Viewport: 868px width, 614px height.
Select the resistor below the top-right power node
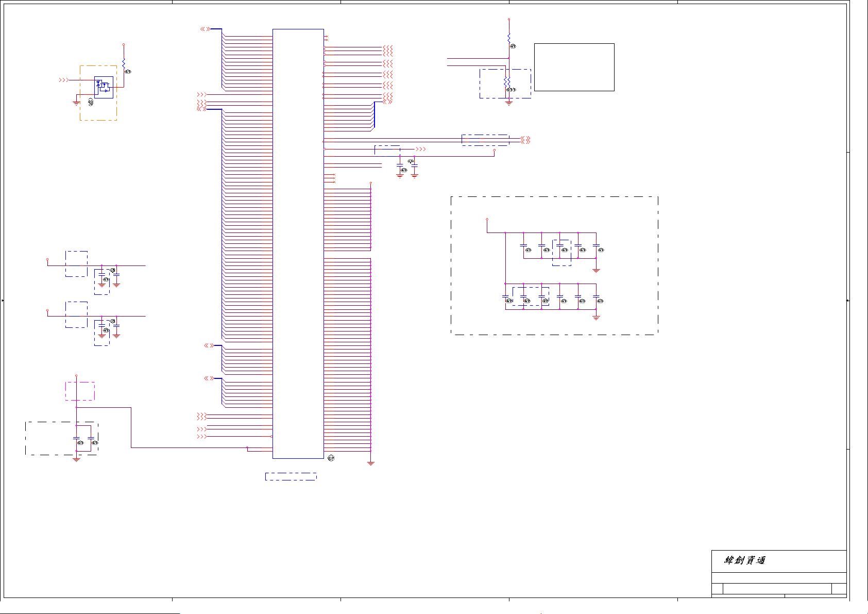509,38
